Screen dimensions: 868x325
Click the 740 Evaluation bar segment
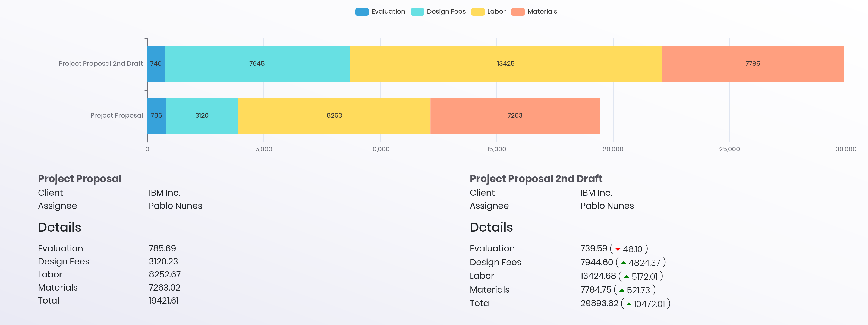click(156, 64)
